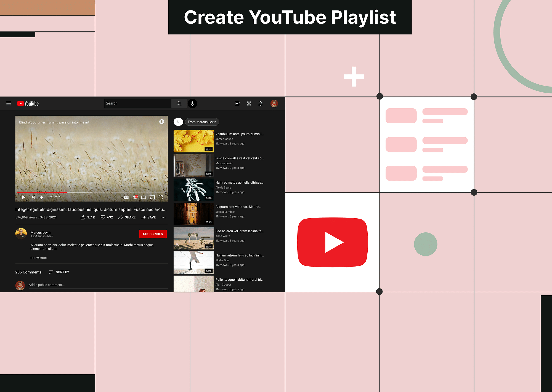The height and width of the screenshot is (392, 552).
Task: Click the dislike button icon
Action: point(102,217)
